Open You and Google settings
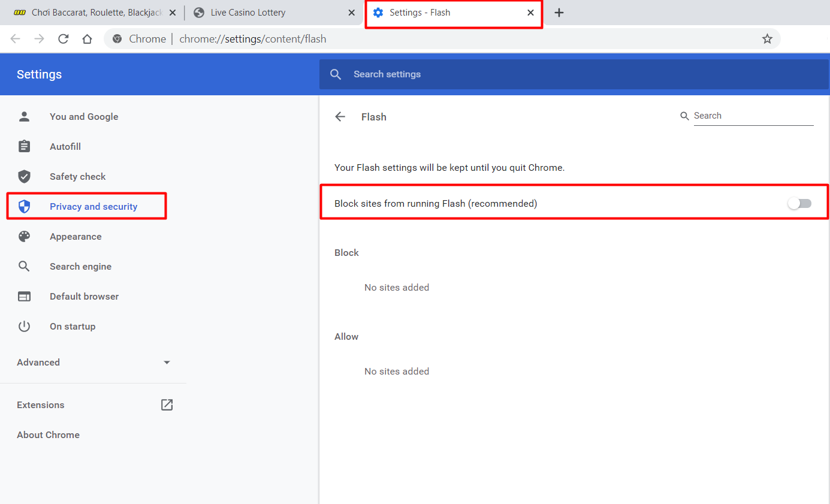Screen dimensions: 830x504 (x=84, y=117)
